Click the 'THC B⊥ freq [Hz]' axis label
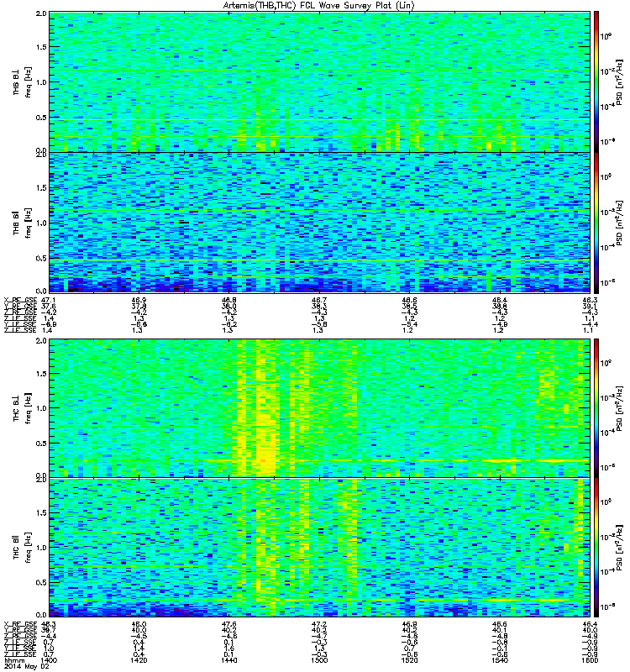630x672 pixels. (23, 408)
